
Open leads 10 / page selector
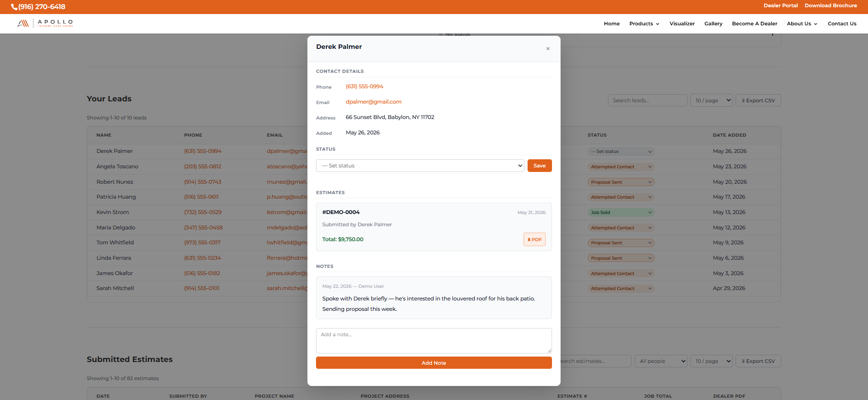tap(711, 100)
